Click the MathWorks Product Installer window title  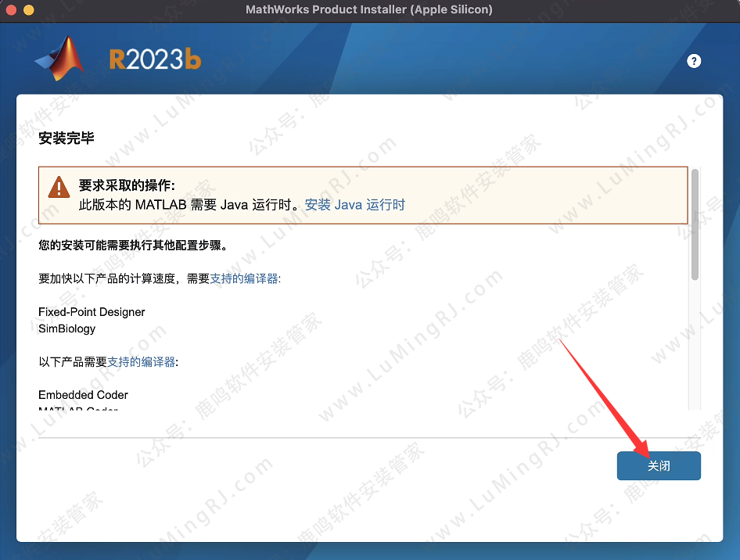[369, 10]
